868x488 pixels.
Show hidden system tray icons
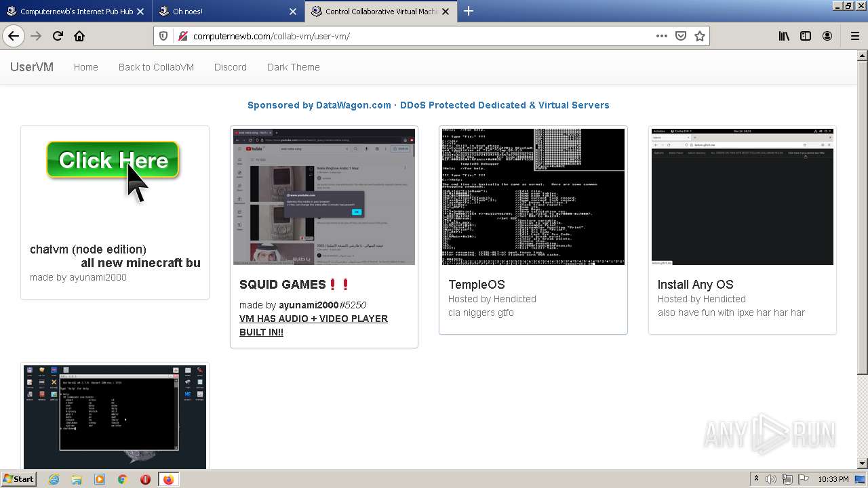pos(756,479)
